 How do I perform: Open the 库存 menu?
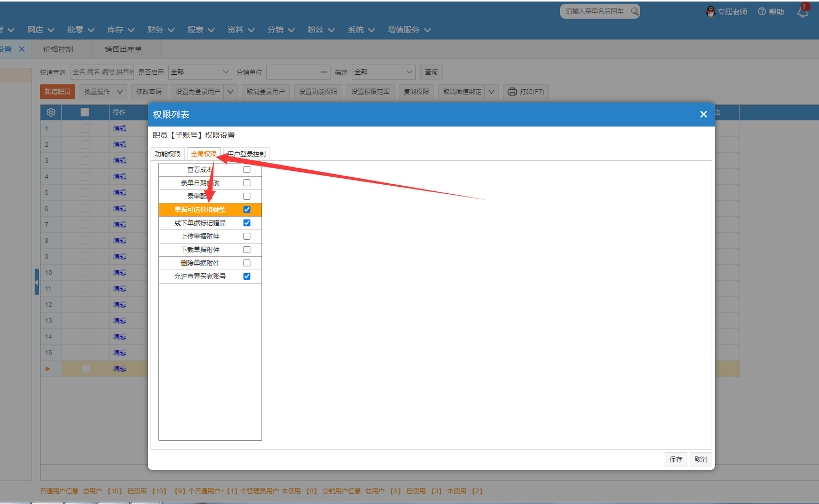pyautogui.click(x=121, y=30)
